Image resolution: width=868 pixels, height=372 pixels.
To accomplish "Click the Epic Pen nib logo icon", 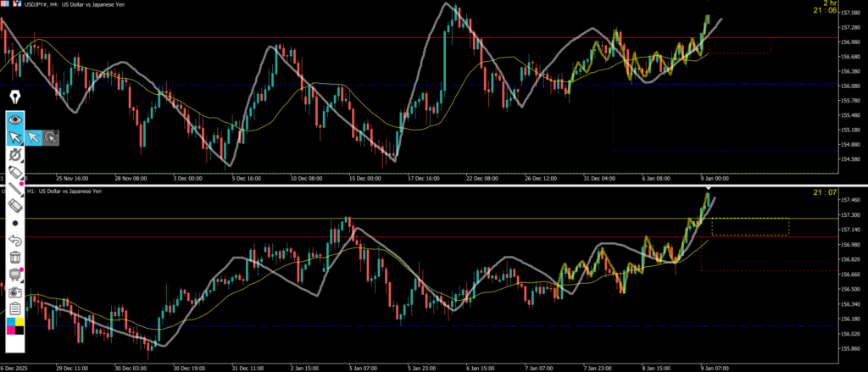I will (x=14, y=97).
